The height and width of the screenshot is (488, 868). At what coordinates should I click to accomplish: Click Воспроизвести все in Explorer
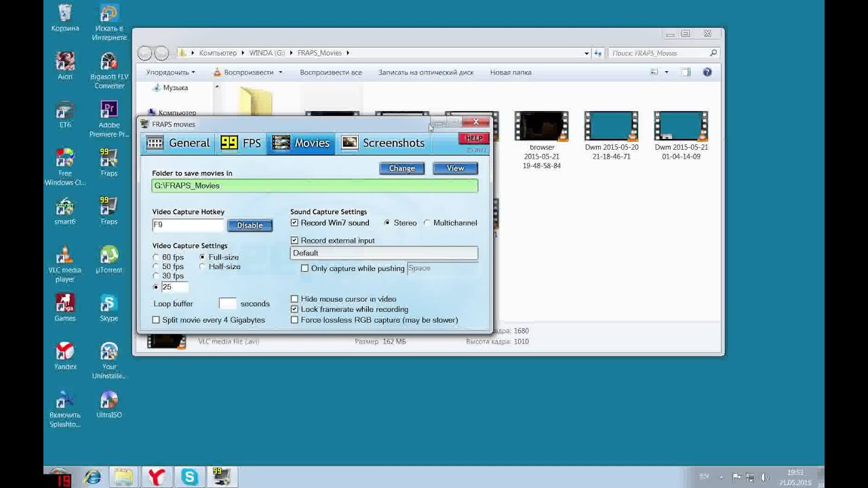tap(331, 73)
